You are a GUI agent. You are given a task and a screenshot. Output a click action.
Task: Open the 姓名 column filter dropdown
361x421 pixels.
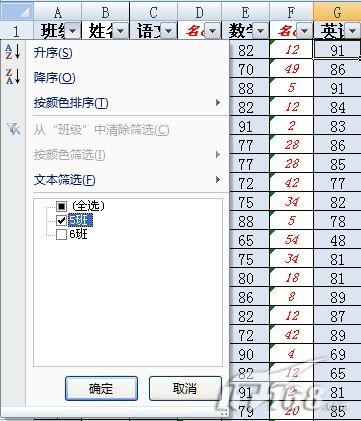[x=120, y=31]
